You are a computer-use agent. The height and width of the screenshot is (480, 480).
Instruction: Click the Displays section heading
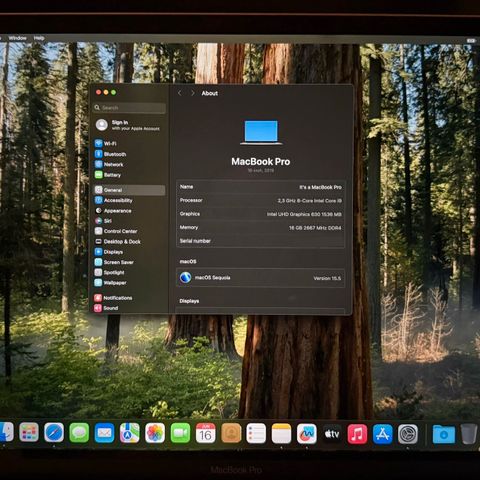click(x=189, y=301)
